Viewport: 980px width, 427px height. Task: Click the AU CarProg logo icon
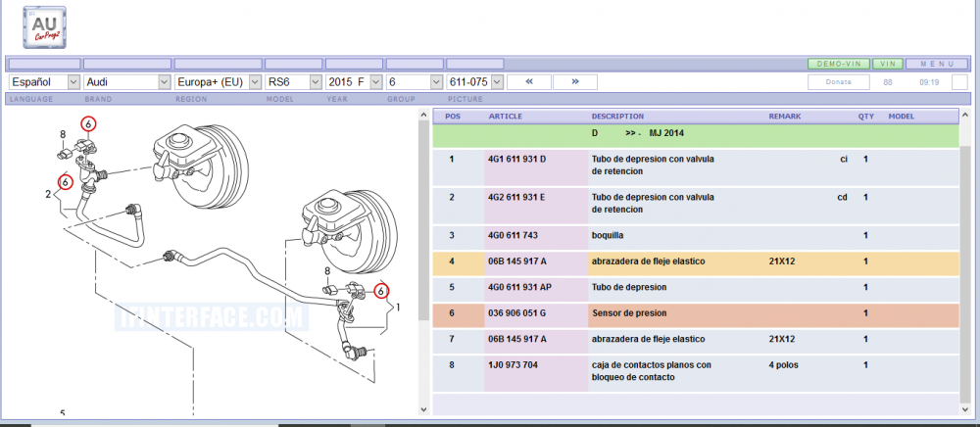pyautogui.click(x=44, y=27)
